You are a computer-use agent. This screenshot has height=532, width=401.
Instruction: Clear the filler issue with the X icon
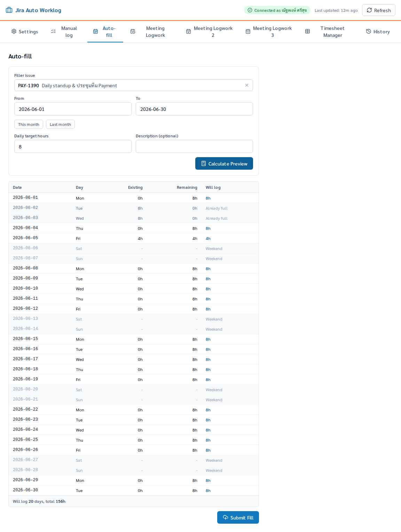tap(247, 85)
